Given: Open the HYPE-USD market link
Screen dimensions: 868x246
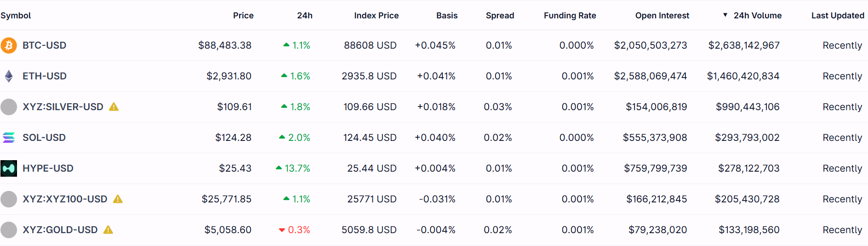Looking at the screenshot, I should pyautogui.click(x=48, y=168).
